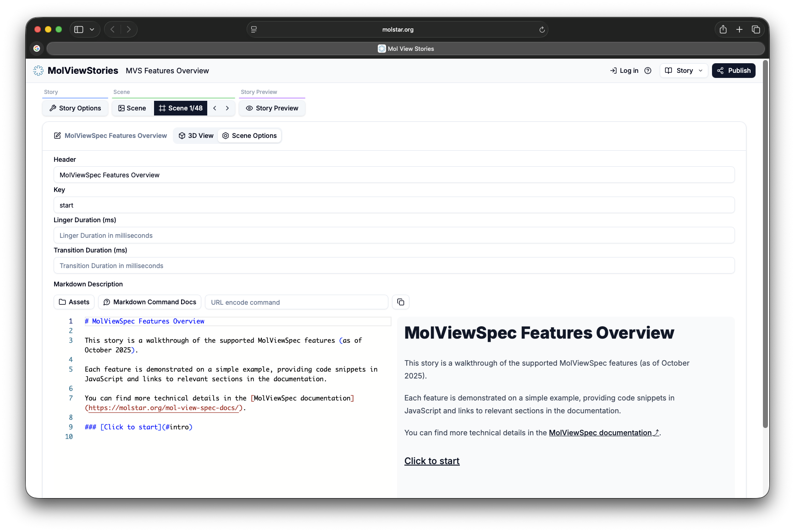Click the Safari share icon

(723, 30)
